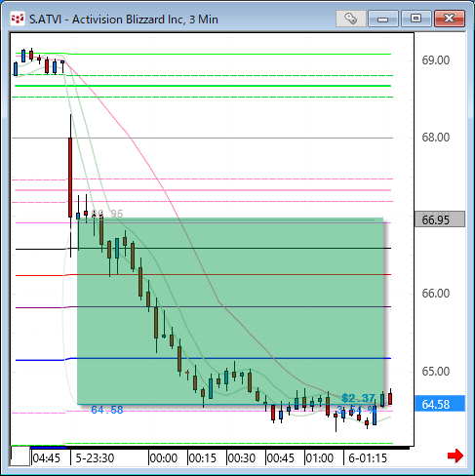Click the red scroll-right arrow

coord(455,456)
